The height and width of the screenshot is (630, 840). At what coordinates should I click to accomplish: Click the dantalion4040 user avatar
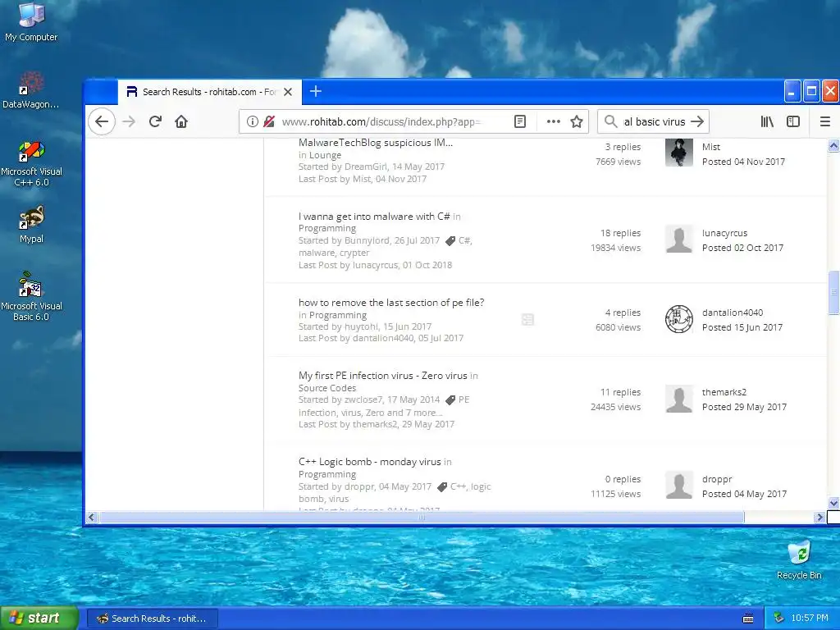coord(678,319)
